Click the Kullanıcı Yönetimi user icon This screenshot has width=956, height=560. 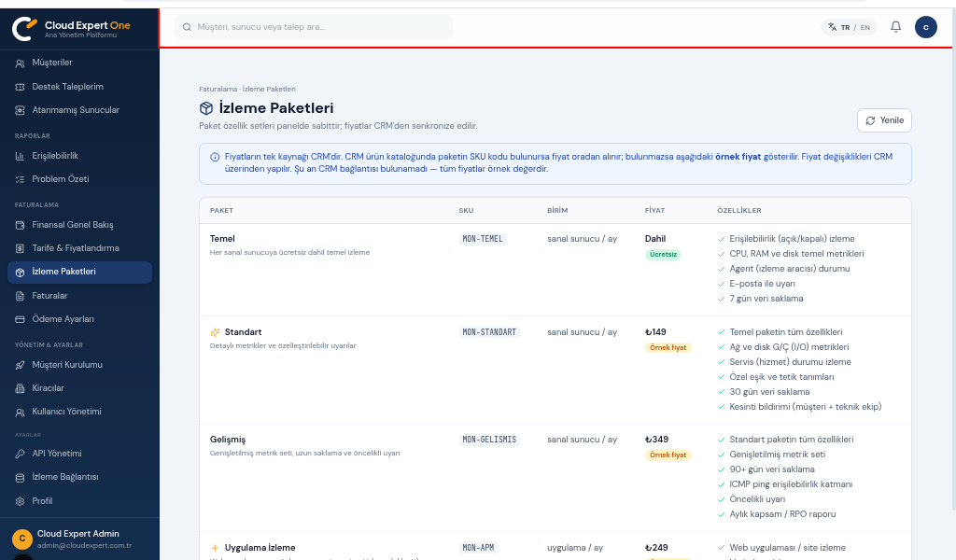20,412
